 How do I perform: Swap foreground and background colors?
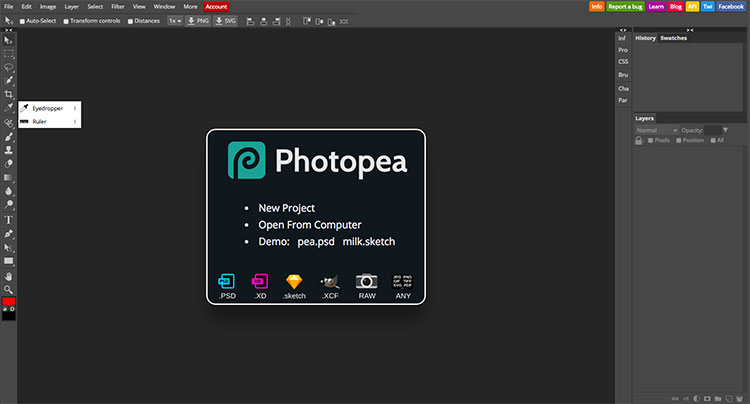point(5,309)
